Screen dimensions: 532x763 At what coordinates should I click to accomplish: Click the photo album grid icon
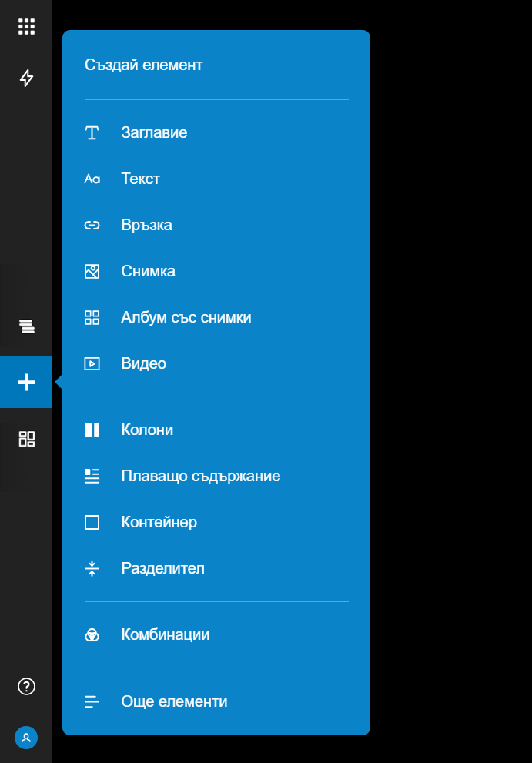(x=92, y=317)
